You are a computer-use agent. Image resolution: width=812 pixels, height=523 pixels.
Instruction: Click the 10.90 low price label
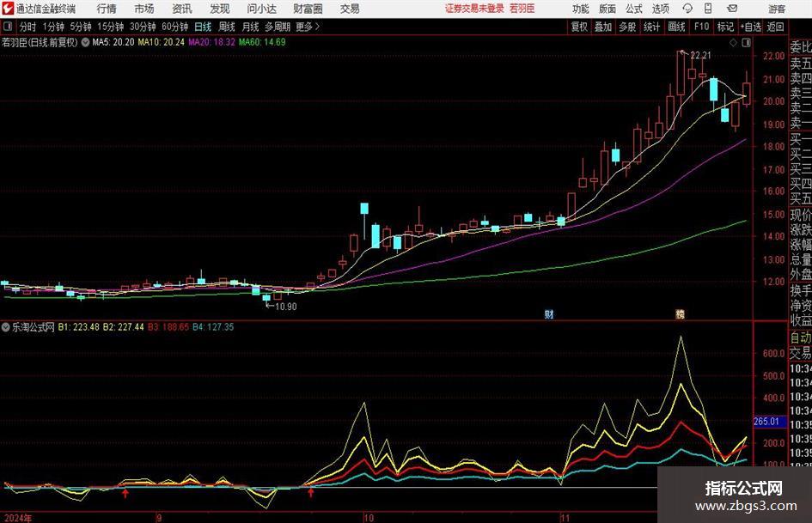pyautogui.click(x=286, y=307)
